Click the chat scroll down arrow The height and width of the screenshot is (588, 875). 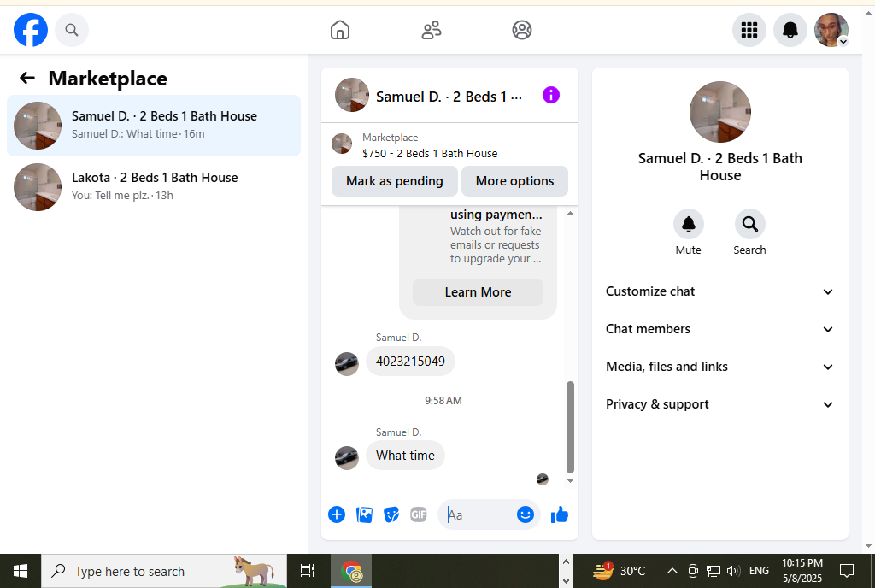coord(570,480)
